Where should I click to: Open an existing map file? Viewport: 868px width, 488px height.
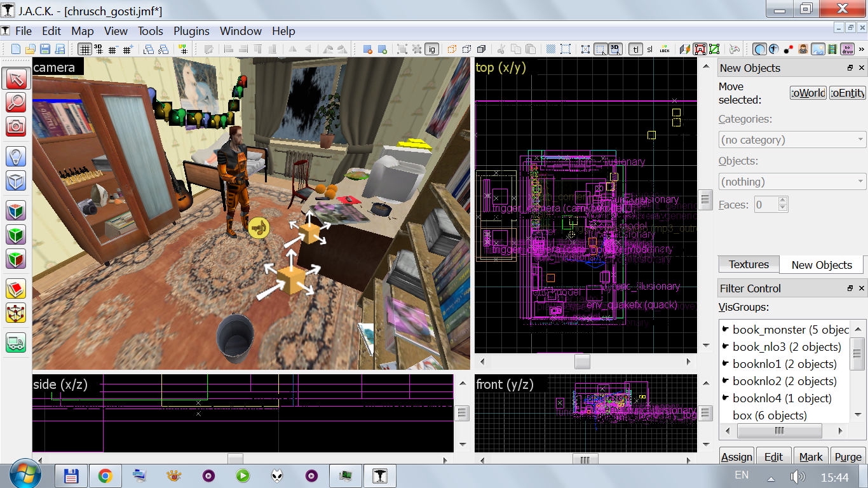coord(31,50)
